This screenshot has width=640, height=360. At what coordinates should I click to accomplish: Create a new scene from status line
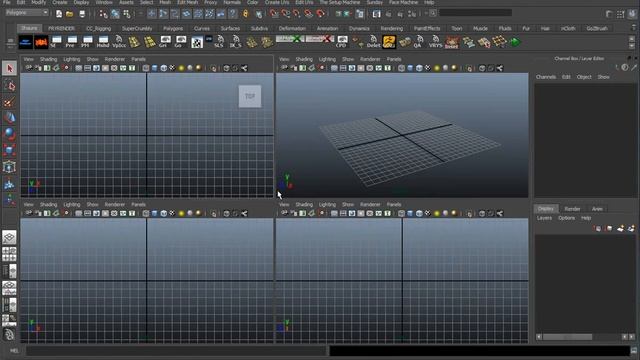tap(59, 14)
